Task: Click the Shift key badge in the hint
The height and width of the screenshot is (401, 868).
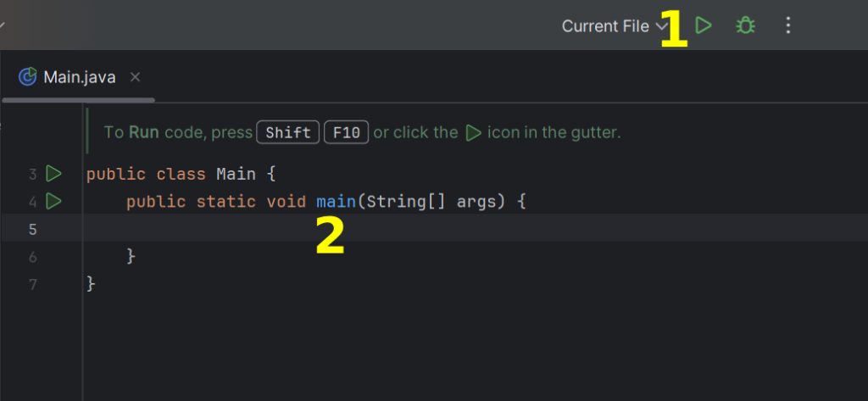Action: click(x=288, y=133)
